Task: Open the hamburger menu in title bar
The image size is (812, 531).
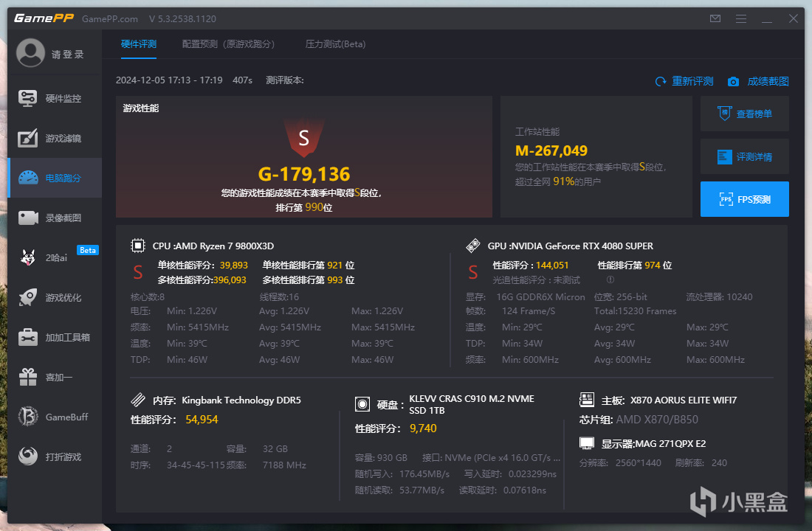Action: point(741,18)
